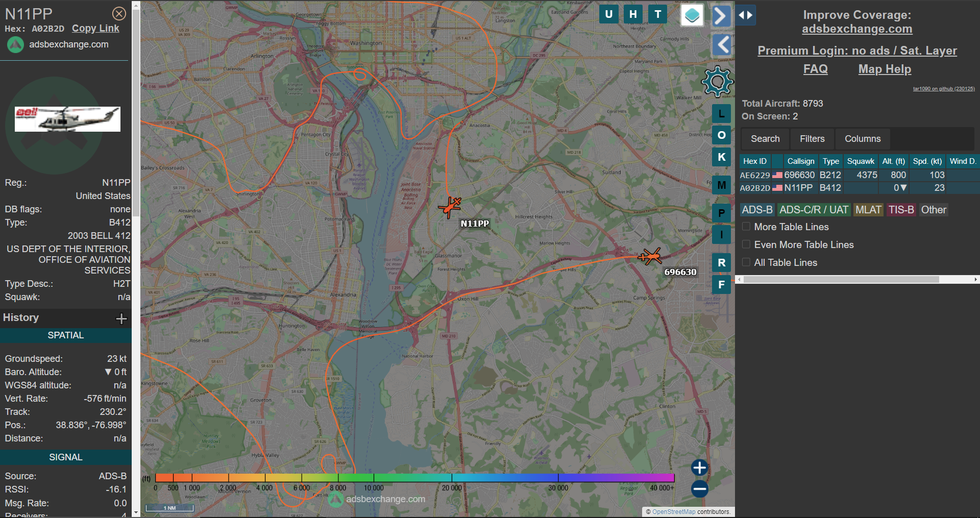Enable All Table Lines checkbox

746,262
